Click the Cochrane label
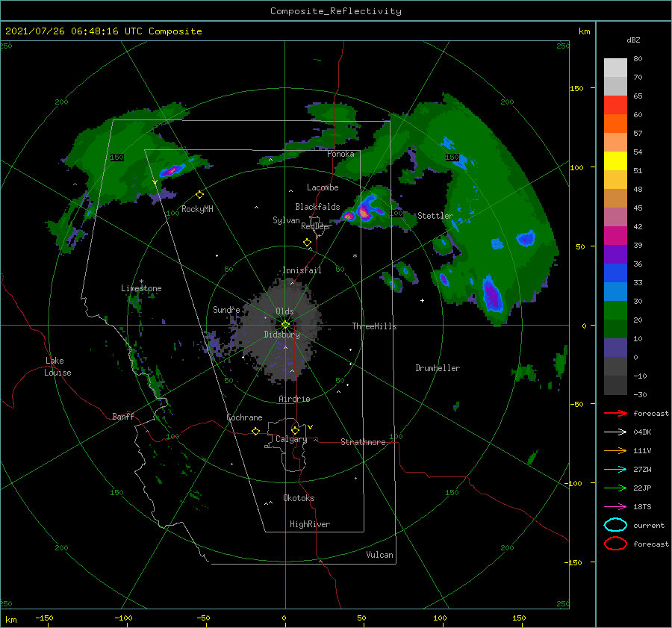The height and width of the screenshot is (628, 672). 244,417
